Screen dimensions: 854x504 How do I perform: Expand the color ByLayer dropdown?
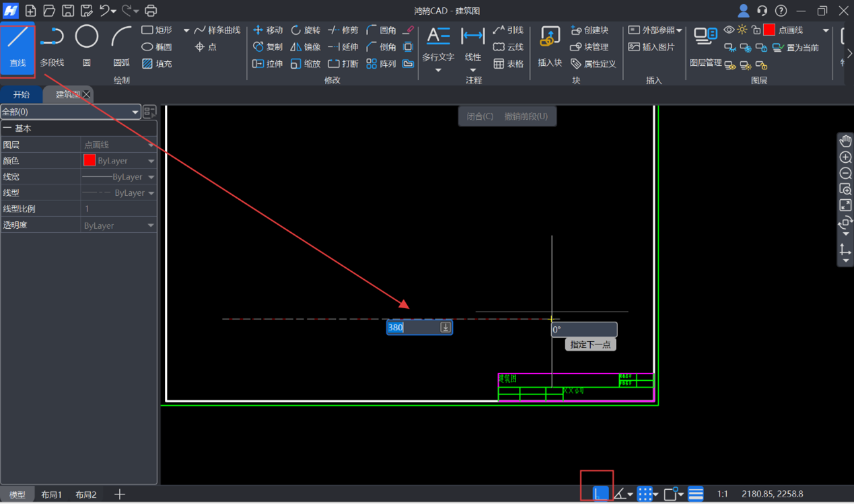pyautogui.click(x=151, y=161)
